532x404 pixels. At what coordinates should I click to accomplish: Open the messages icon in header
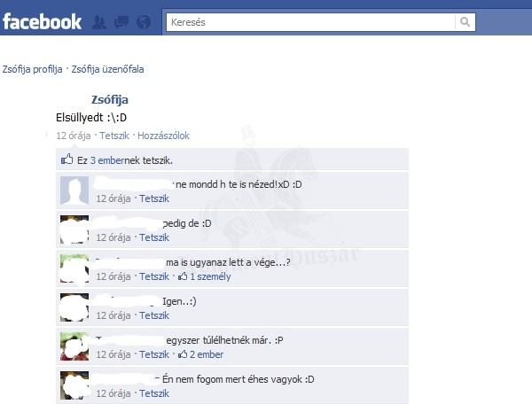121,22
